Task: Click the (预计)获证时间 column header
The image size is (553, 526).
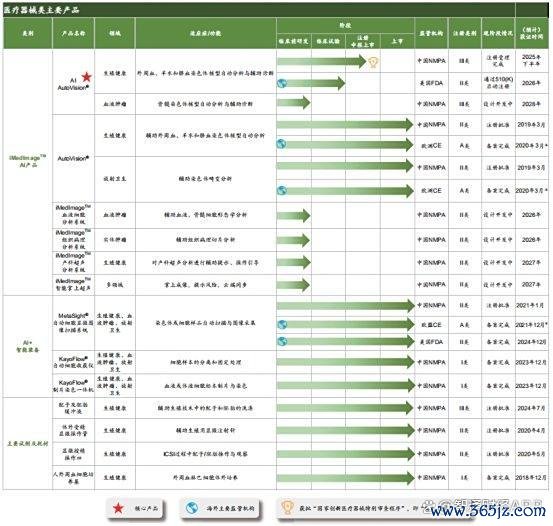Action: pyautogui.click(x=531, y=33)
